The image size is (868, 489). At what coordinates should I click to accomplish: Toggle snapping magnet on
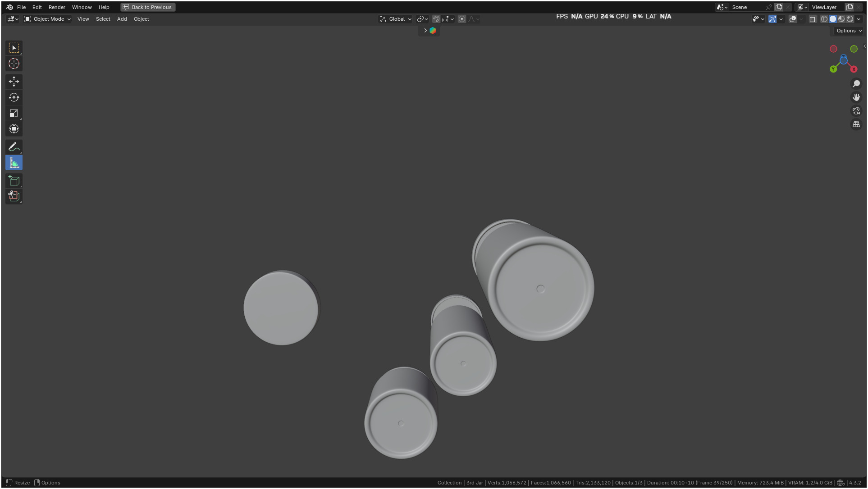(436, 19)
